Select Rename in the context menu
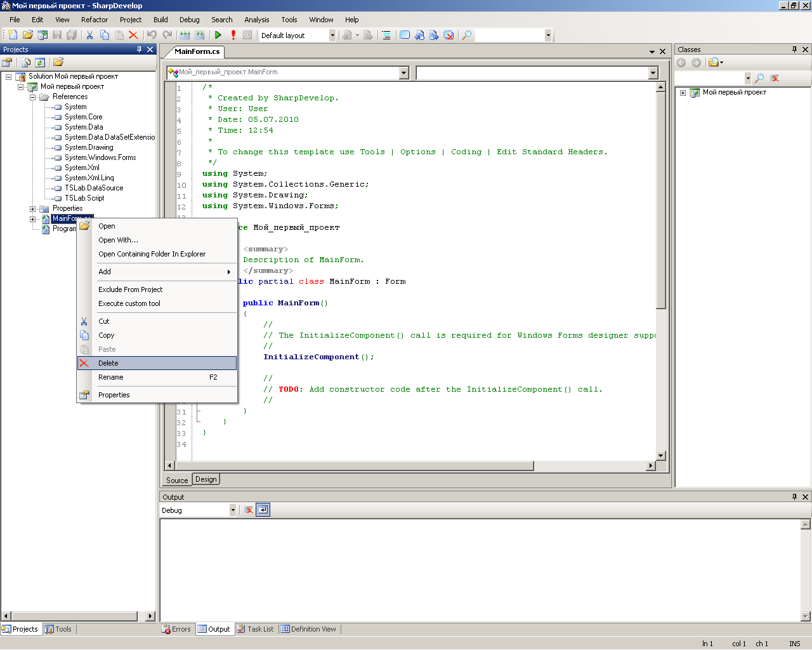Image resolution: width=812 pixels, height=650 pixels. click(111, 377)
